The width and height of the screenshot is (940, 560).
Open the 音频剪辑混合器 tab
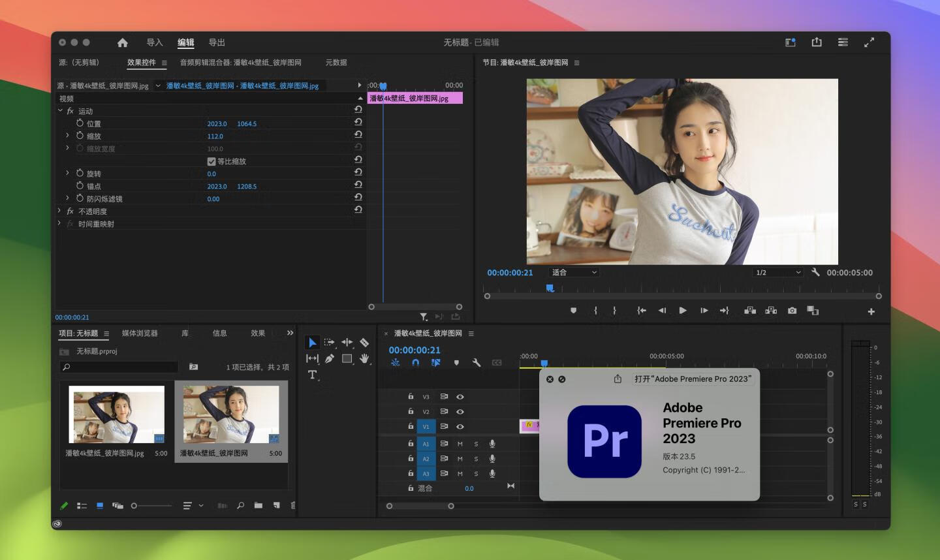(x=241, y=63)
